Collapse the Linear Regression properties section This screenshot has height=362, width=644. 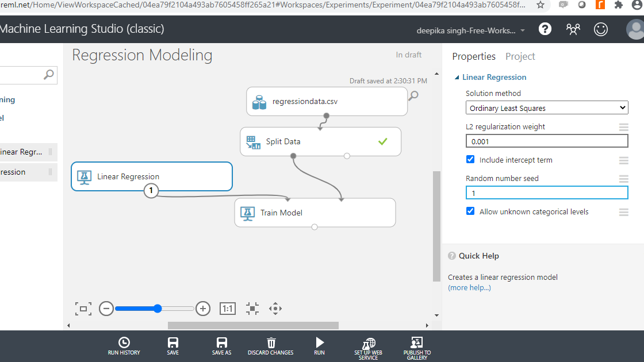coord(457,77)
